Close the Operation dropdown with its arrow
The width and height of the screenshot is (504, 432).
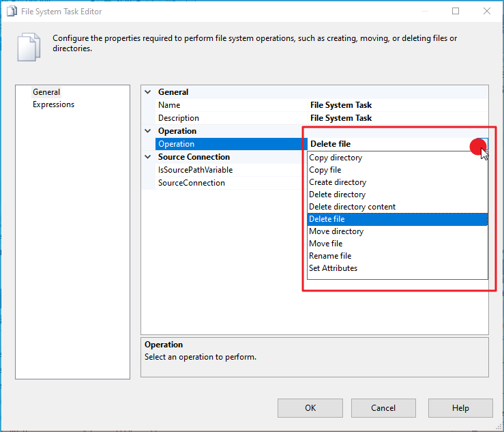pyautogui.click(x=482, y=144)
